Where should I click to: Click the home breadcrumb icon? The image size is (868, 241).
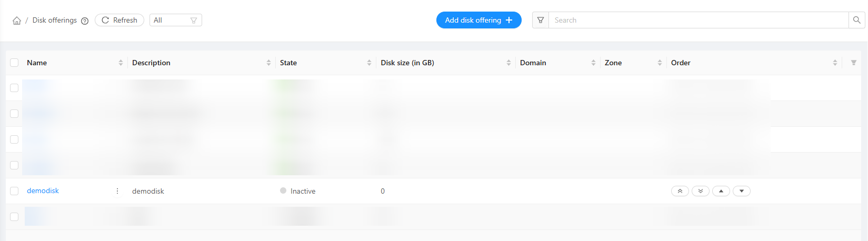pyautogui.click(x=17, y=21)
